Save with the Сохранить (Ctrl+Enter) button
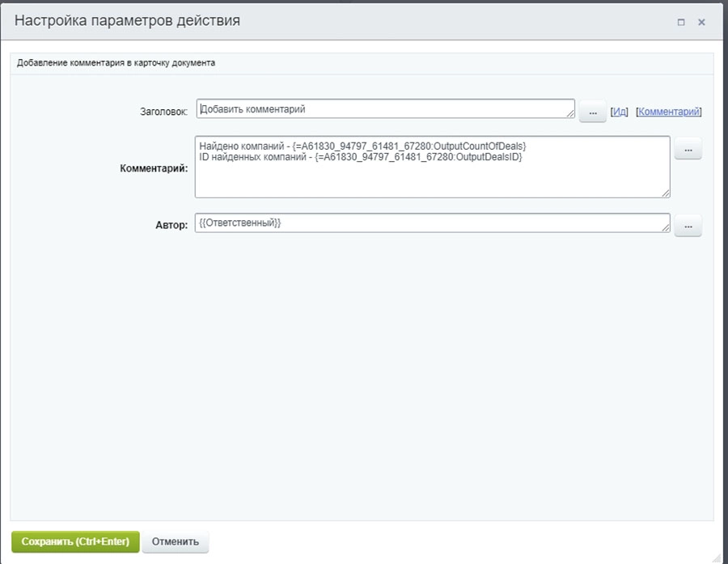Screen dimensions: 728x564 [74, 541]
